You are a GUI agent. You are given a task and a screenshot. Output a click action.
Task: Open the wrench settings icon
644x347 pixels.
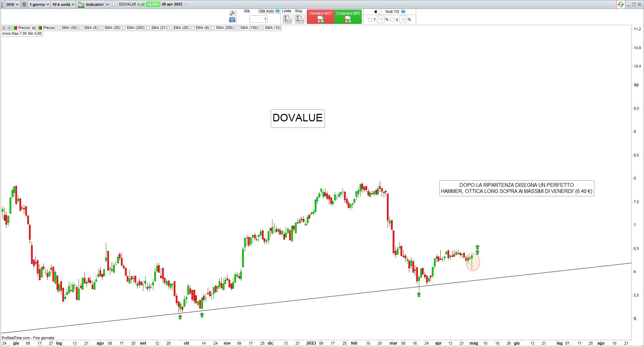pos(232,13)
